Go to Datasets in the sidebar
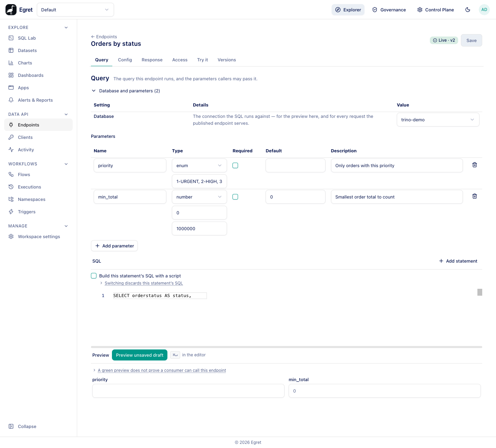Viewport: 496px width, 448px height. [x=38, y=50]
